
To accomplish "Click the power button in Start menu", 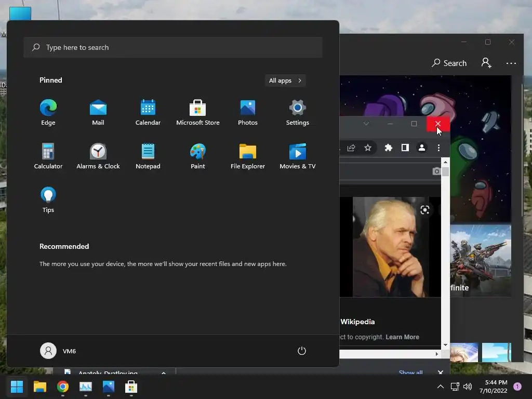I will [302, 351].
